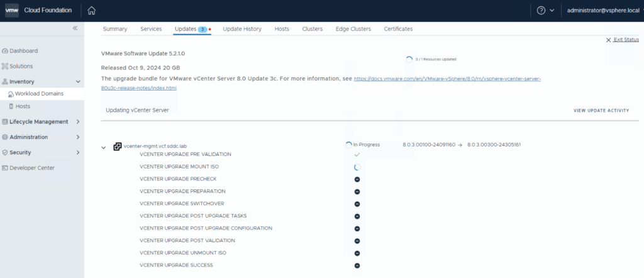
Task: Collapse the left sidebar with double chevron
Action: pos(75,28)
